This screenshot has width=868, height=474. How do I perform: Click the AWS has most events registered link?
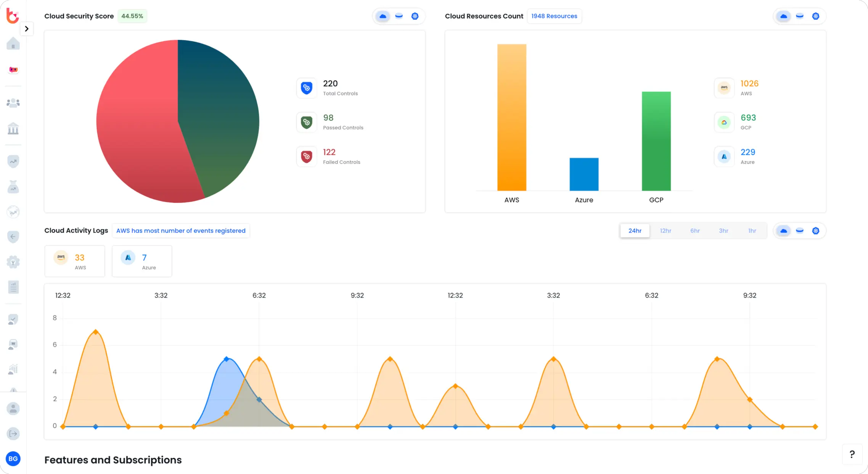tap(180, 231)
